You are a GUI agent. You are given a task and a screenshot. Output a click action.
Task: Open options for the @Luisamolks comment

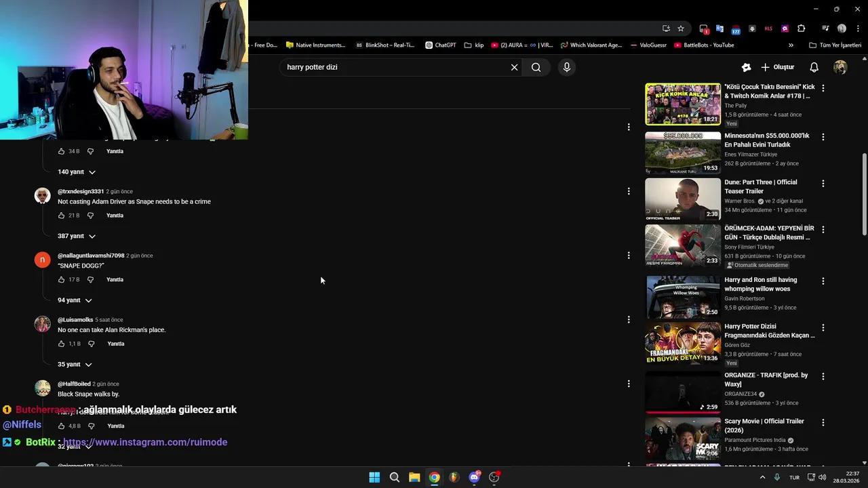pyautogui.click(x=629, y=319)
